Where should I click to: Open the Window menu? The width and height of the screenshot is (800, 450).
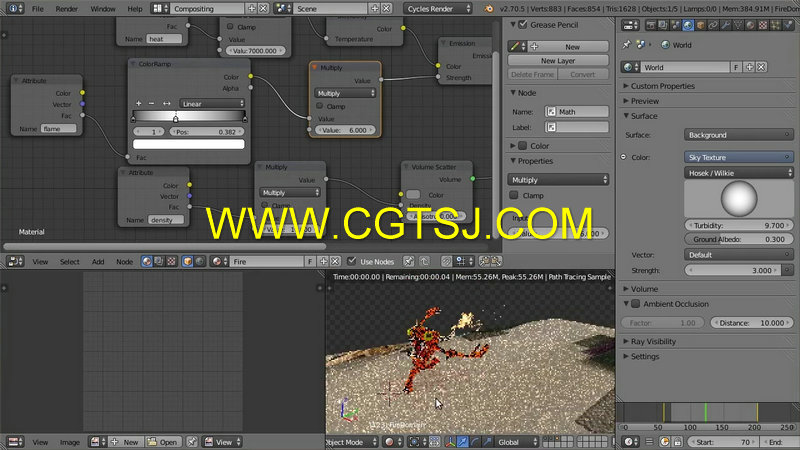tap(103, 9)
